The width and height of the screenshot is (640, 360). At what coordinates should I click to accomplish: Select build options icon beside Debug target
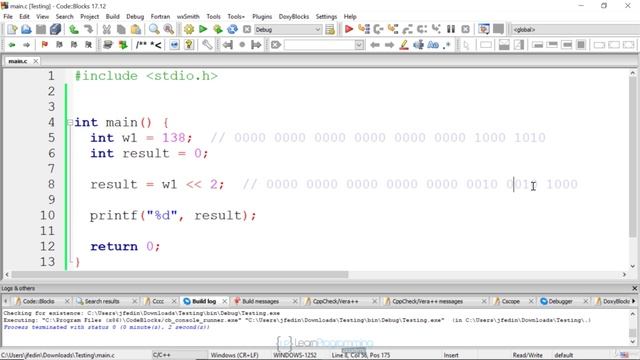330,29
